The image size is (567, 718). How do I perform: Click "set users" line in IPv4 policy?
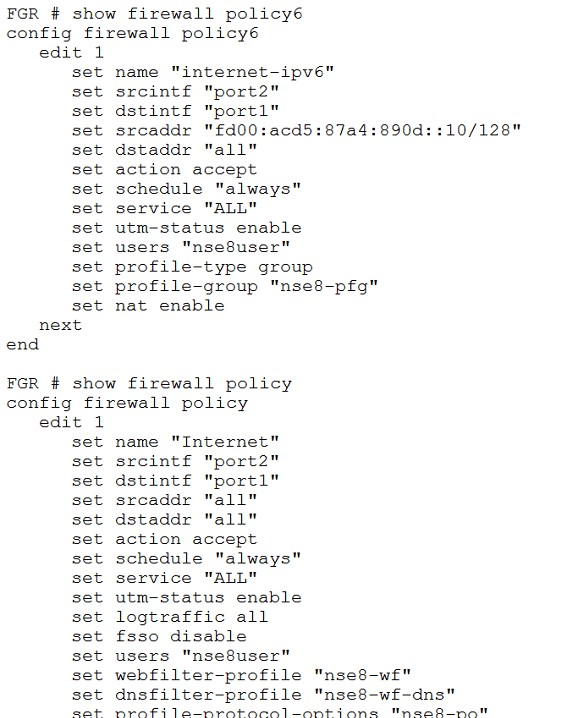(x=181, y=656)
